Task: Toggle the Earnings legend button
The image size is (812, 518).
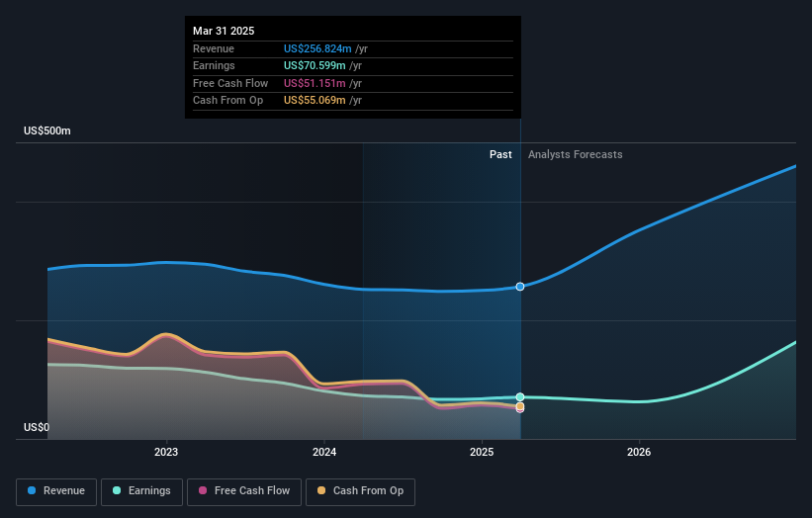Action: tap(141, 491)
